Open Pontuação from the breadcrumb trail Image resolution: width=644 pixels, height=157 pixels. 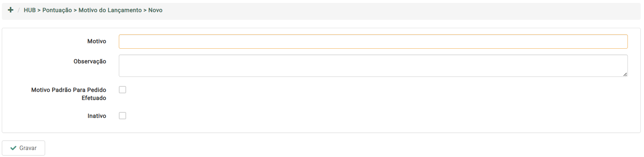click(57, 10)
